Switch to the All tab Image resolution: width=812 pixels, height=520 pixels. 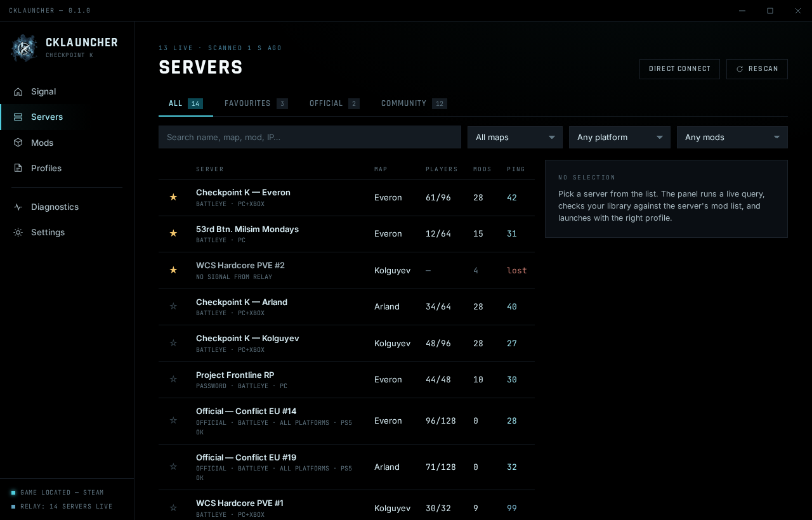click(186, 103)
